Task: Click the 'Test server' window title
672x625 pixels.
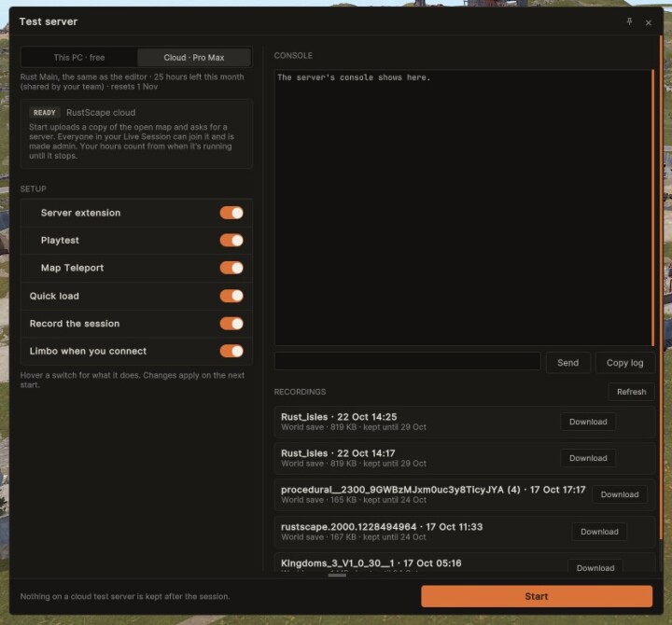Action: click(49, 21)
